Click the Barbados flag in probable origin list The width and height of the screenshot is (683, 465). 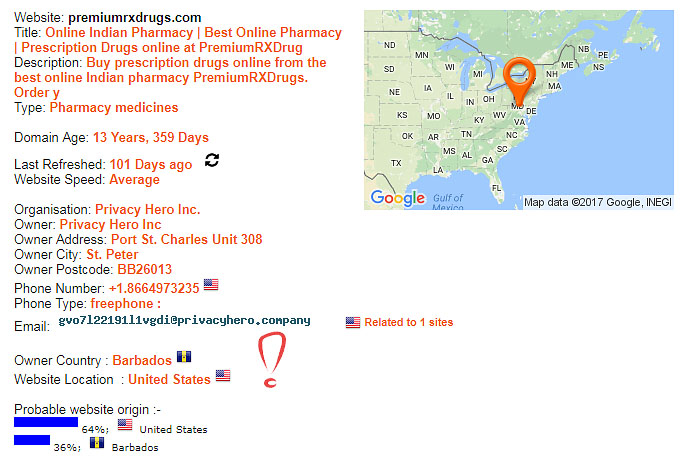pos(97,443)
